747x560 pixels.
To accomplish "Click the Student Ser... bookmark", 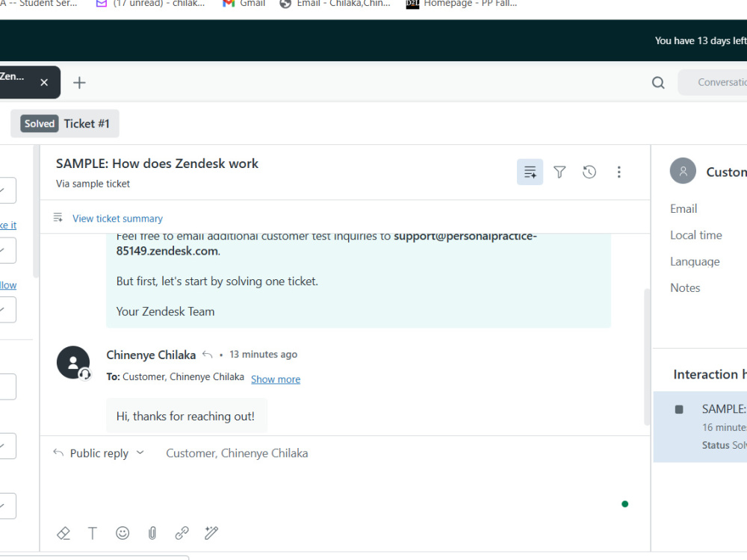I will pyautogui.click(x=38, y=4).
